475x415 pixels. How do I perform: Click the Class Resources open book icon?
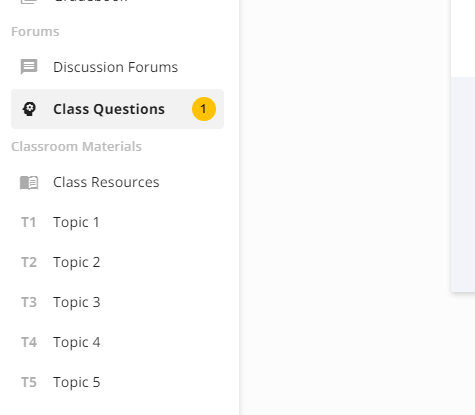pos(29,183)
